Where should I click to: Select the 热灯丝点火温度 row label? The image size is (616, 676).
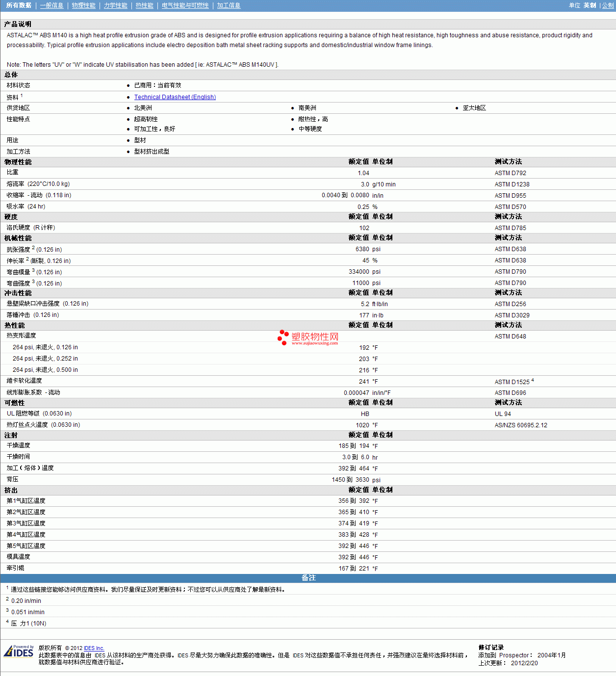click(x=43, y=425)
